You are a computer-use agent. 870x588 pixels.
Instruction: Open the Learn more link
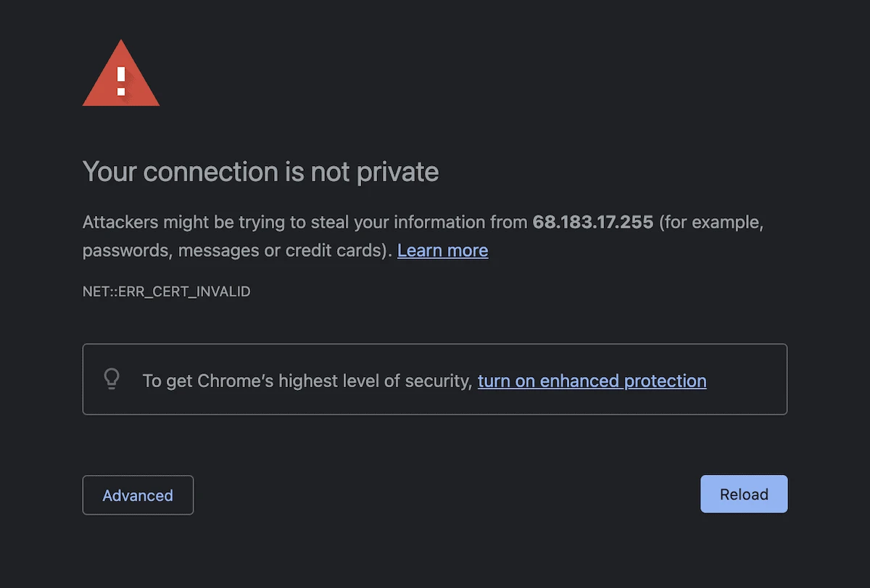pyautogui.click(x=442, y=250)
